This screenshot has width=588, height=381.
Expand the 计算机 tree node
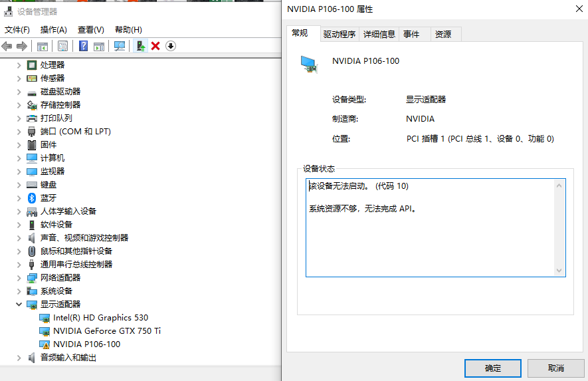point(19,158)
